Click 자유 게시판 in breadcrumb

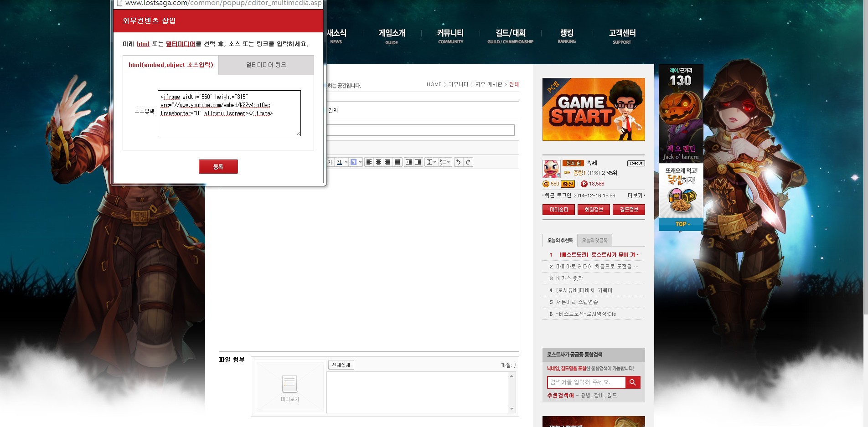(489, 84)
